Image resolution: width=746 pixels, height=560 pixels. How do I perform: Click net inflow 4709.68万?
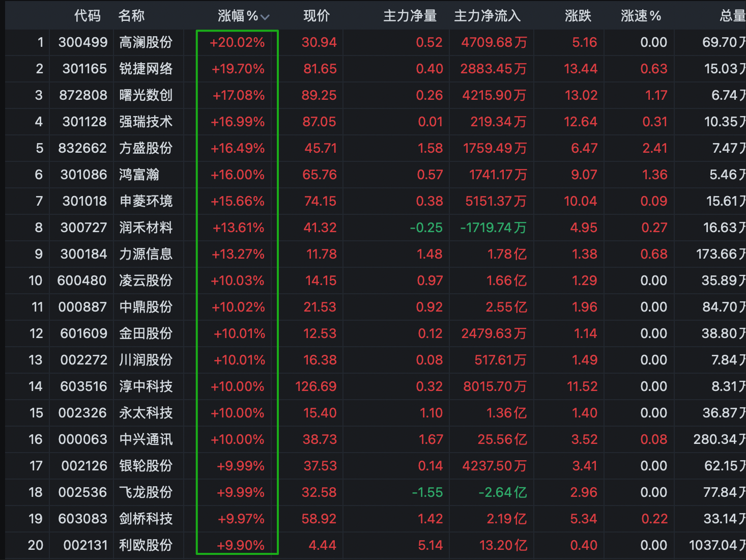coord(494,42)
